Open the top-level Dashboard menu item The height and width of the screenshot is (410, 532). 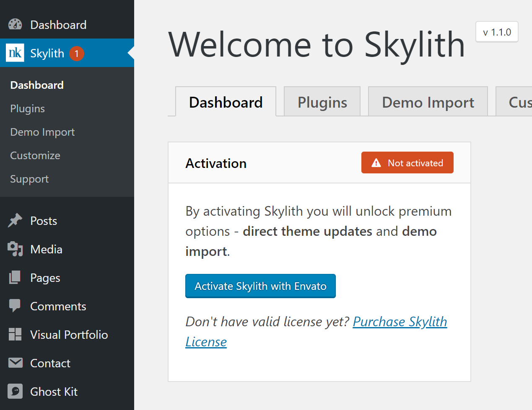67,25
